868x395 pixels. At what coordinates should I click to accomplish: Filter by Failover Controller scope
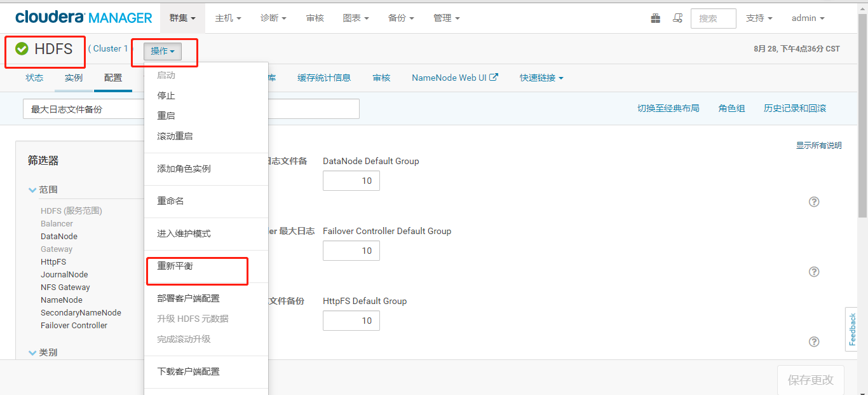point(74,325)
